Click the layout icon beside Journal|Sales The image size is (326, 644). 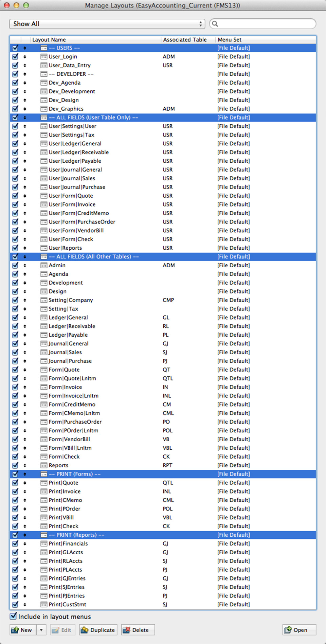click(44, 352)
